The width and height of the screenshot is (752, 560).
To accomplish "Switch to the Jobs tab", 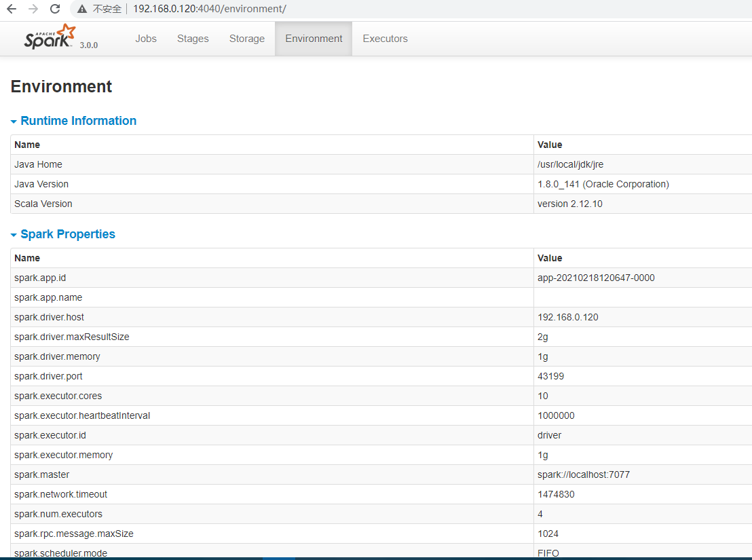I will coord(146,39).
